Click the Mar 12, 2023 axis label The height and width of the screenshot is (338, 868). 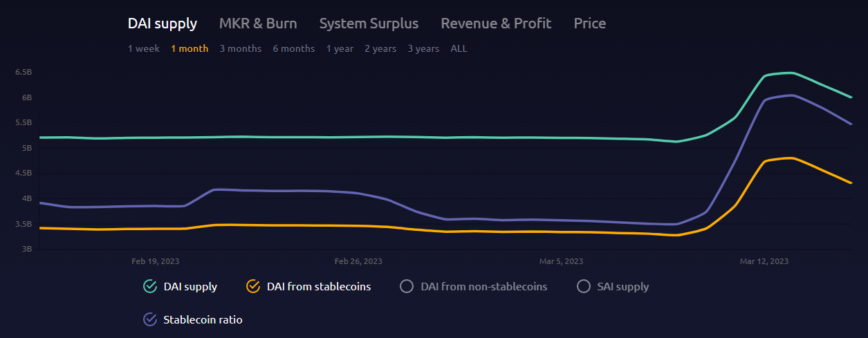(x=764, y=261)
